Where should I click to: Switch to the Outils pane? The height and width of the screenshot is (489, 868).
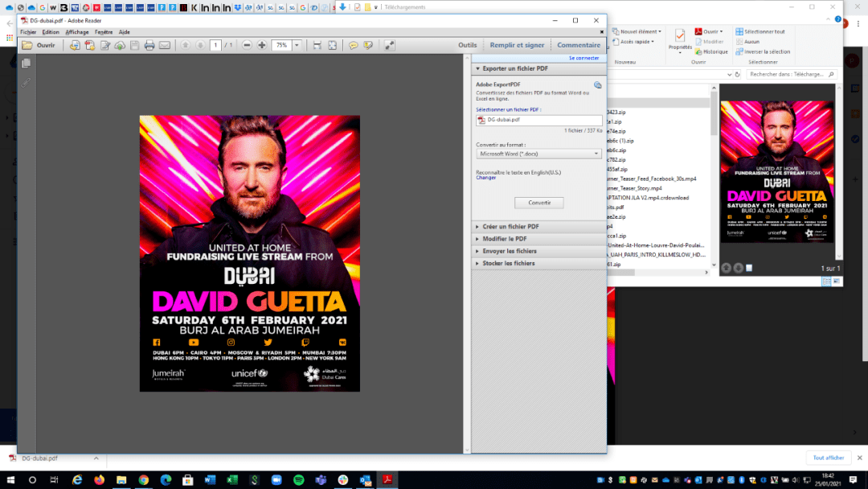click(467, 45)
